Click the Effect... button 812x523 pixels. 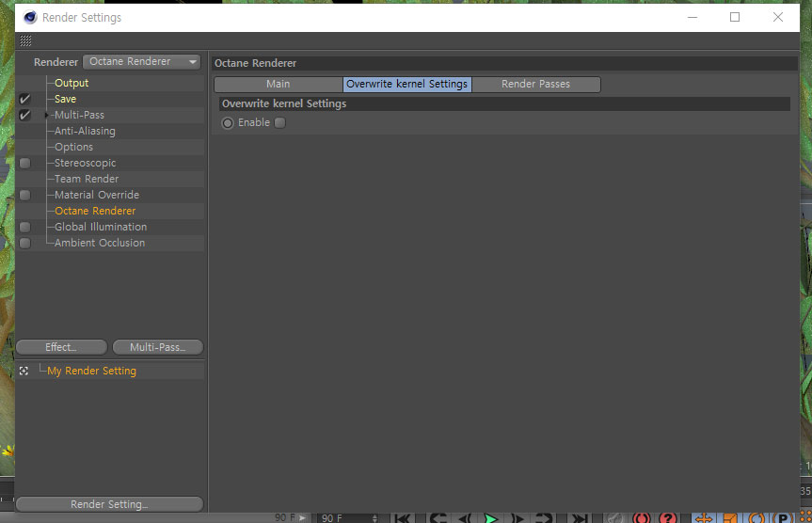pyautogui.click(x=61, y=347)
